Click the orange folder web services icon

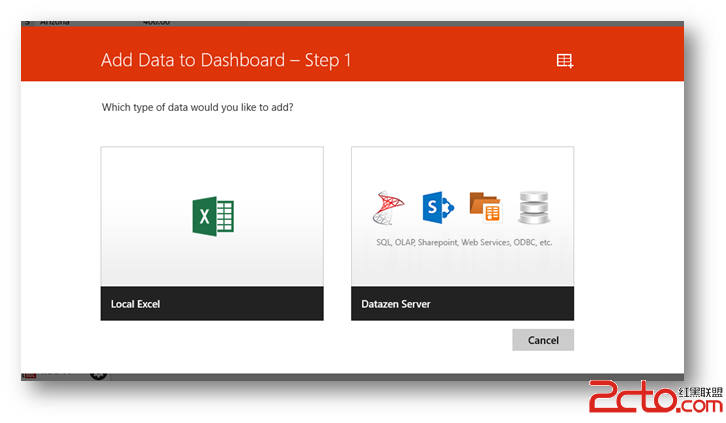coord(485,207)
